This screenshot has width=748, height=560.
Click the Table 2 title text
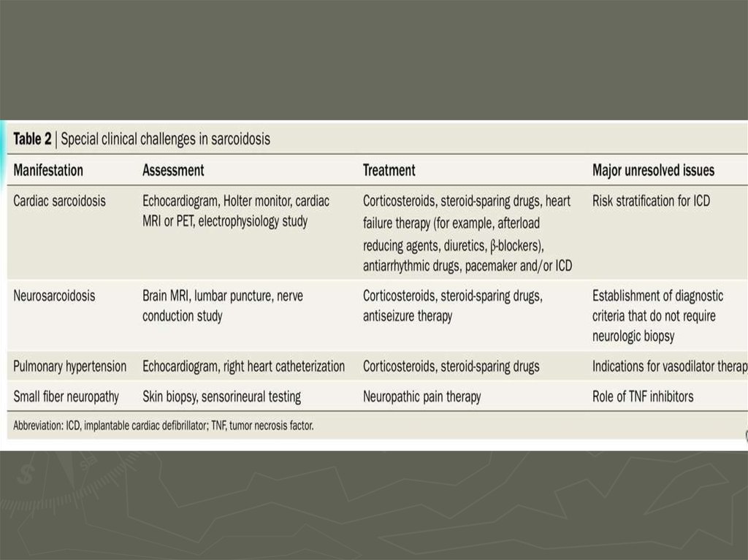(x=142, y=139)
